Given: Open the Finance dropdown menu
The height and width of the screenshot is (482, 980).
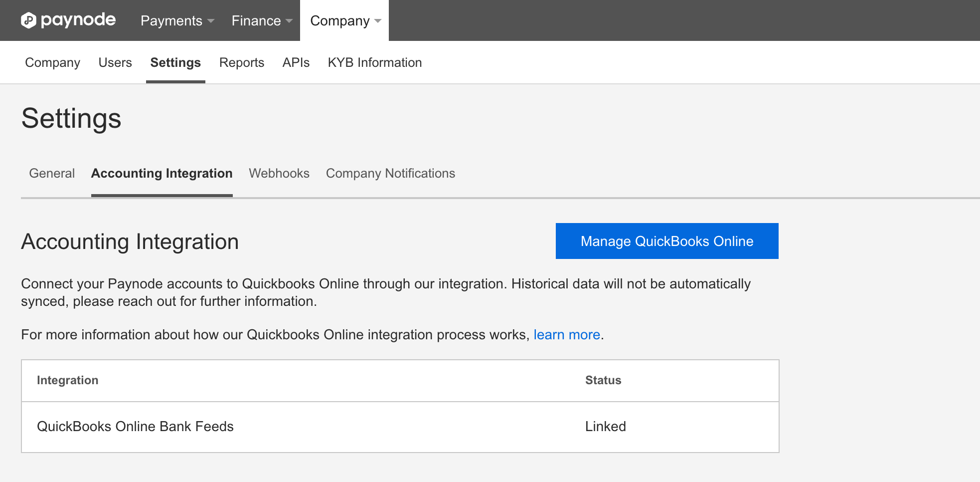Looking at the screenshot, I should (262, 20).
